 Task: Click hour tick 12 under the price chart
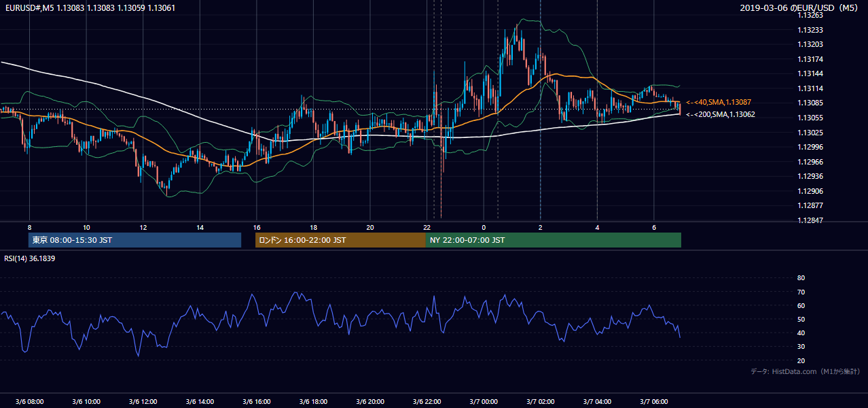pos(143,227)
